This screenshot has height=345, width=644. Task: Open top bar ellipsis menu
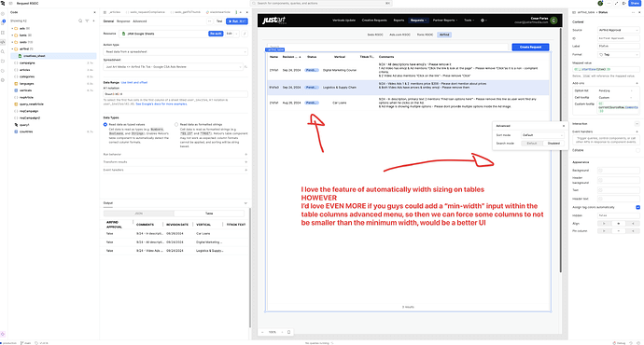pyautogui.click(x=609, y=4)
